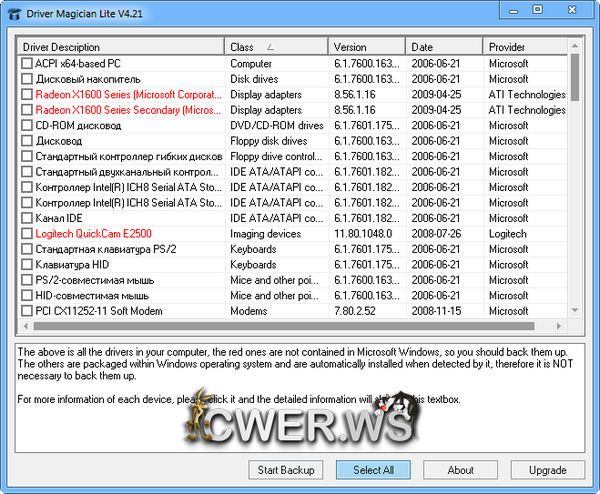Tick the Logitech QuickCam E2500 checkbox

[x=27, y=234]
